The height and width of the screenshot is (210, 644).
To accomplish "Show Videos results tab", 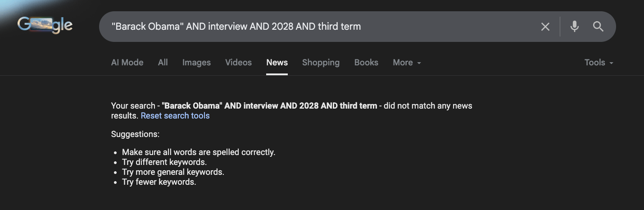I will [238, 63].
